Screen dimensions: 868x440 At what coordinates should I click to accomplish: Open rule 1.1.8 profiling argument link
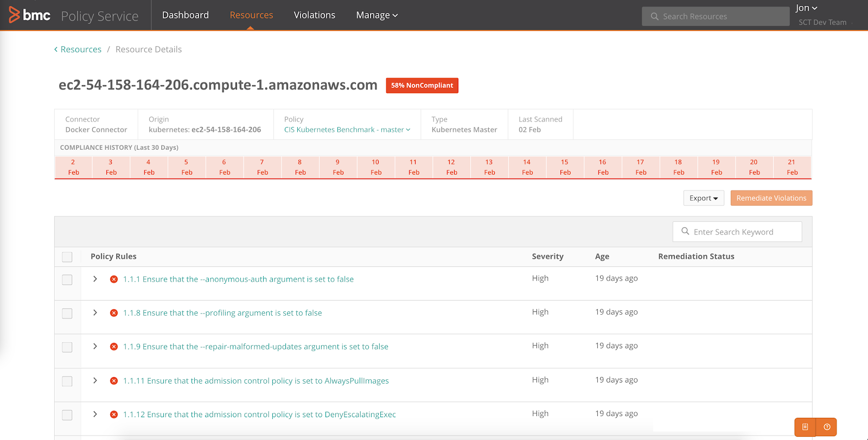[x=222, y=313]
